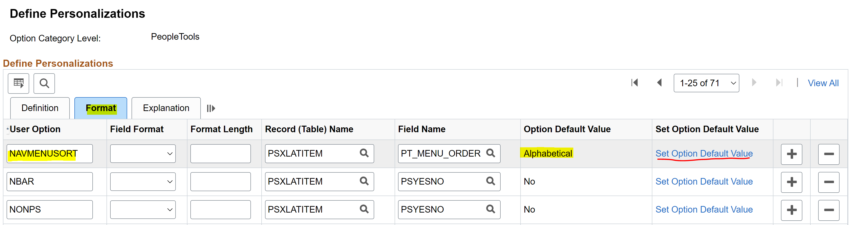
Task: Delete the NBAR row with minus
Action: click(829, 182)
